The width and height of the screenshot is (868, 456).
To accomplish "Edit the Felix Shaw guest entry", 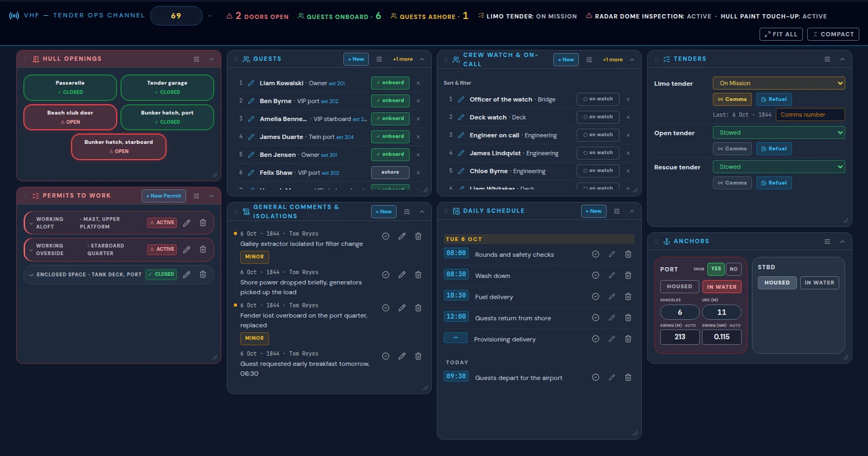I will click(x=251, y=173).
